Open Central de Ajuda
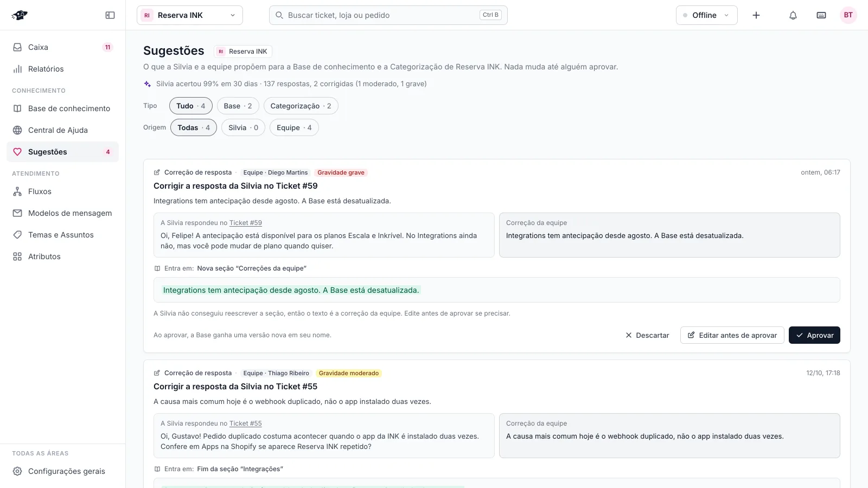This screenshot has width=868, height=488. coord(62,130)
